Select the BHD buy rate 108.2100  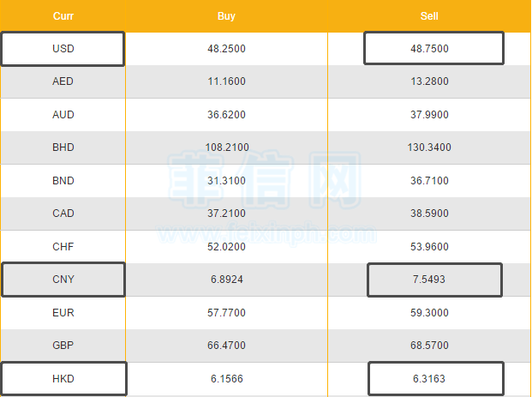pos(226,147)
